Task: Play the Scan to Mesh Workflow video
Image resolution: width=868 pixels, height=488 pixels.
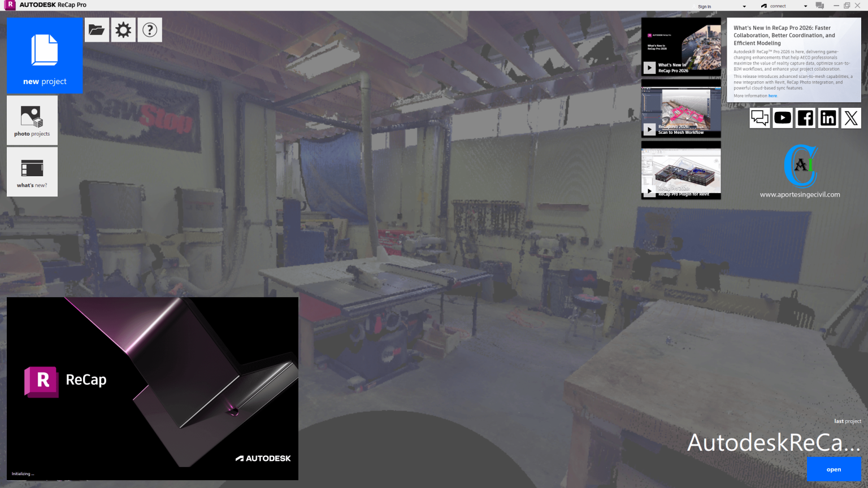Action: click(x=649, y=129)
